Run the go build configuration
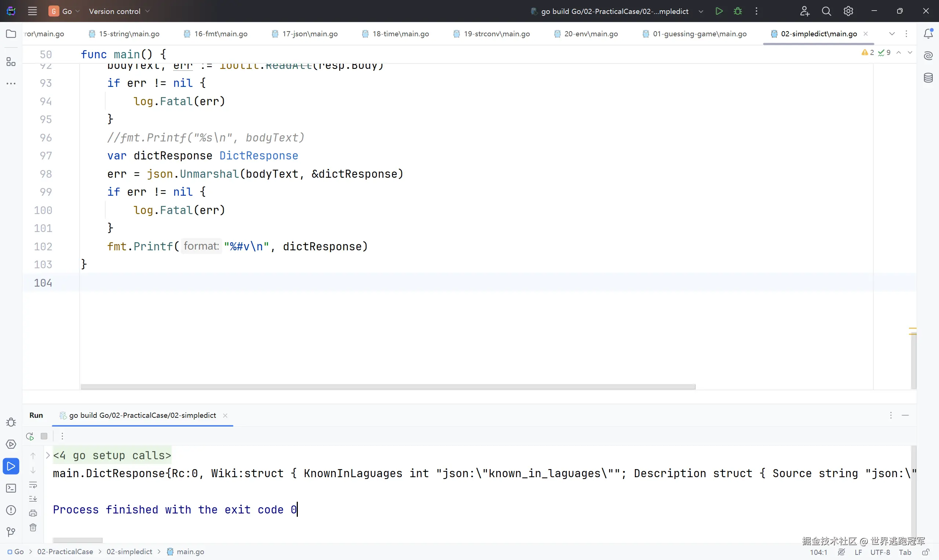Screen dimensions: 939x560 719,11
